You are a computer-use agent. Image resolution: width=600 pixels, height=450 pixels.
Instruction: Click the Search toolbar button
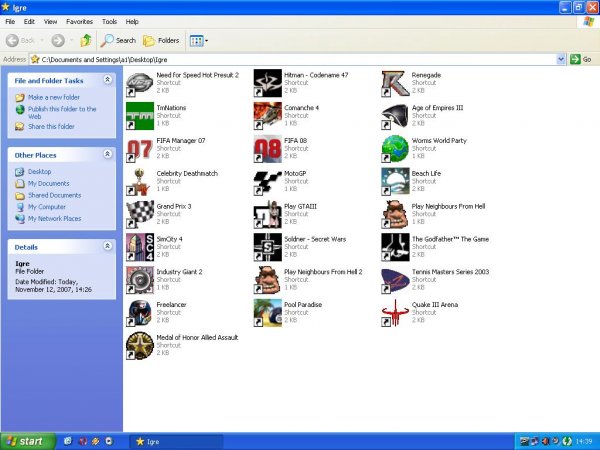click(x=118, y=41)
